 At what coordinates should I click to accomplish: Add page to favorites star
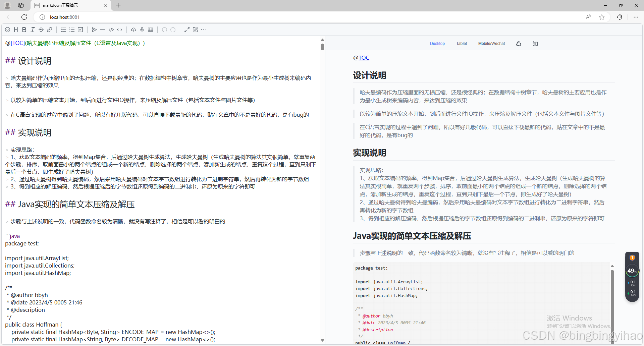point(602,17)
